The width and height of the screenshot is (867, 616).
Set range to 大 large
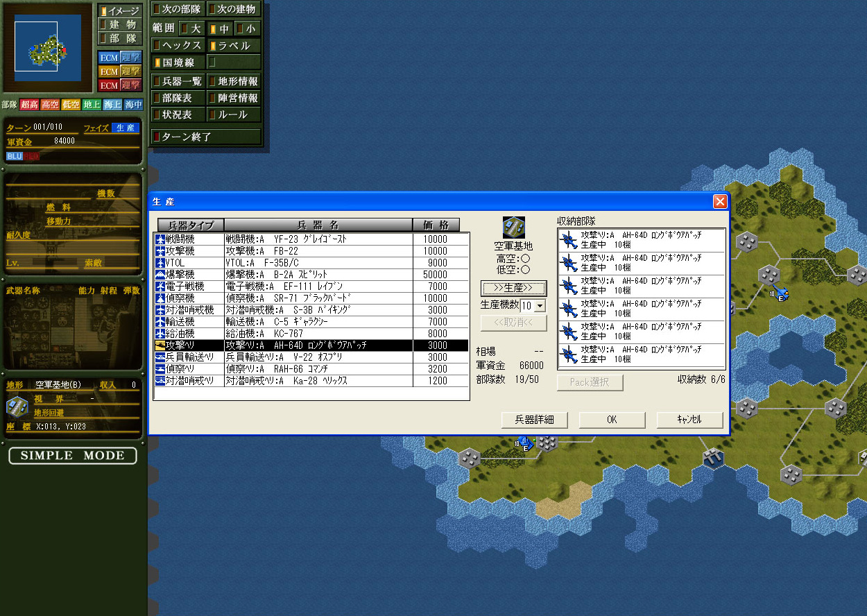[191, 28]
